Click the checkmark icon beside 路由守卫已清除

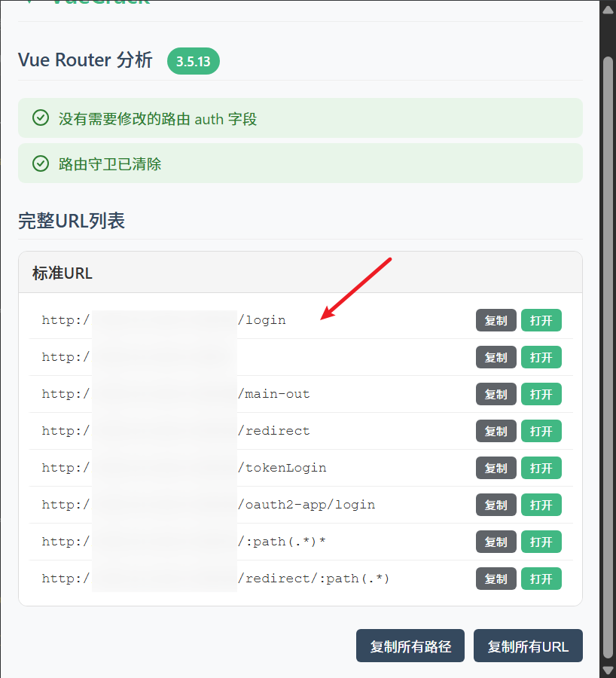tap(41, 163)
